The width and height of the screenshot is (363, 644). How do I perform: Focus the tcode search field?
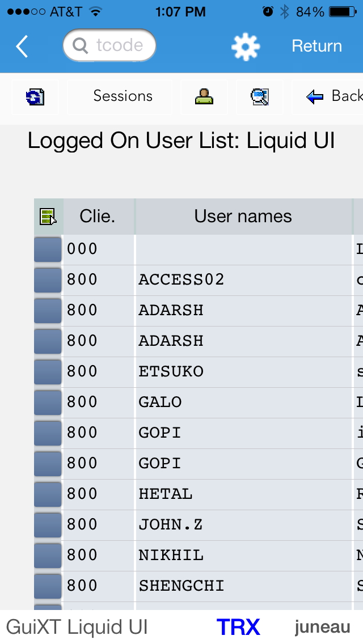tap(109, 45)
